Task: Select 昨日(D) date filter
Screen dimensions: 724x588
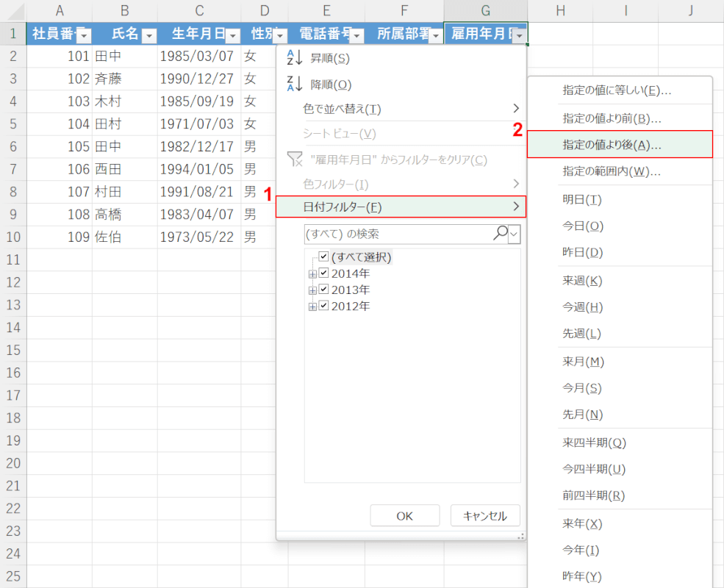Action: pyautogui.click(x=620, y=252)
